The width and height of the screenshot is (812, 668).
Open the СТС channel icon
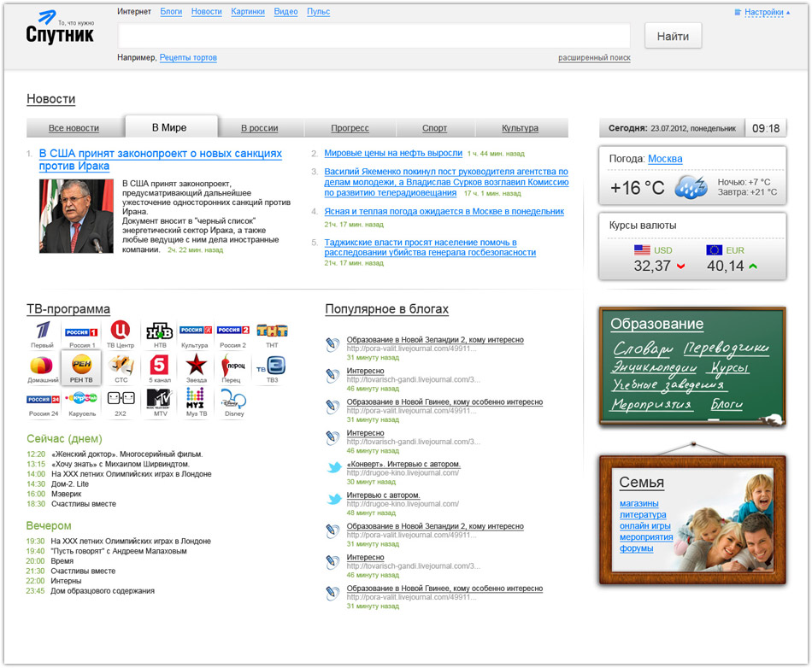(x=121, y=366)
